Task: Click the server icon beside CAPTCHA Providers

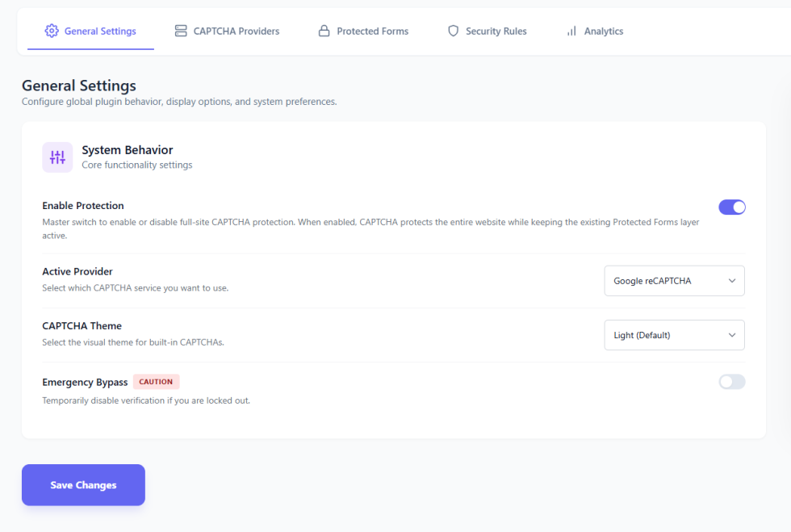Action: point(181,31)
